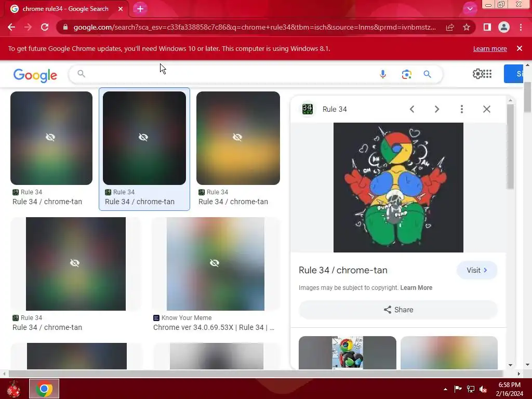Click the muted volume tray icon

coord(483,389)
